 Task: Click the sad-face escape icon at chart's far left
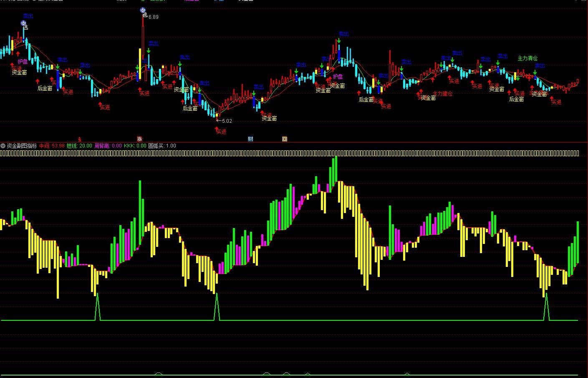pos(24,23)
